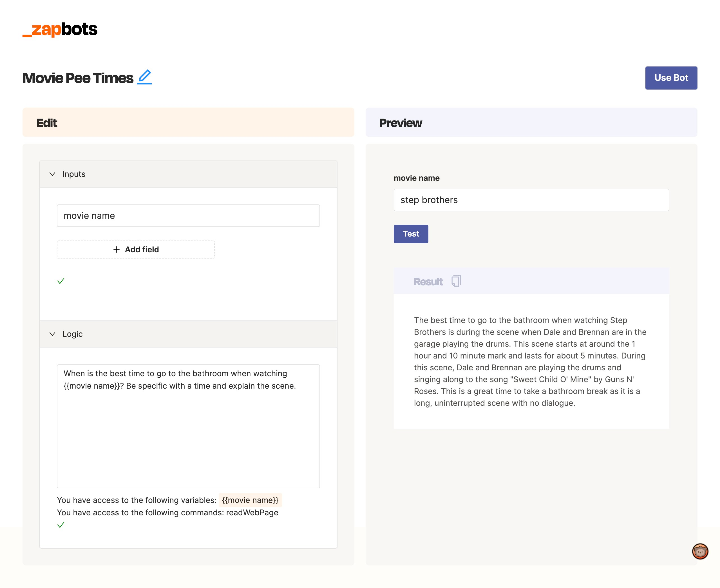The width and height of the screenshot is (720, 588).
Task: Click the 'movie name' label in Preview
Action: pos(416,178)
